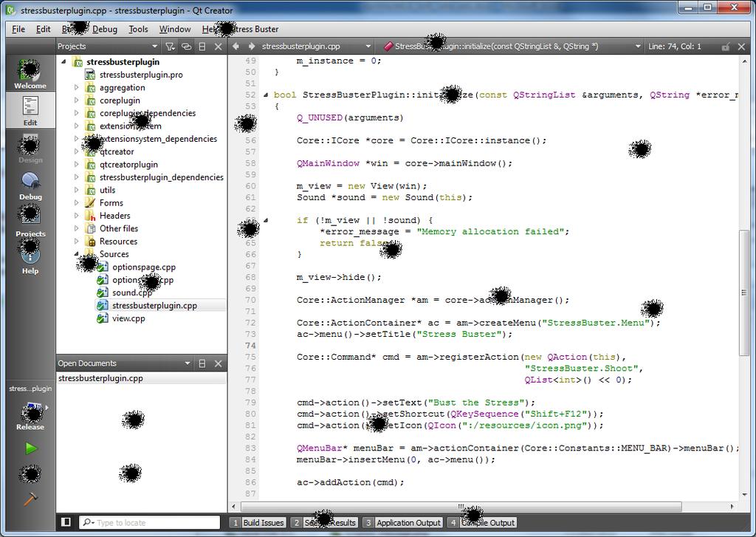This screenshot has height=537, width=756.
Task: Select stressbusterplugin.pro in project tree
Action: click(x=141, y=75)
